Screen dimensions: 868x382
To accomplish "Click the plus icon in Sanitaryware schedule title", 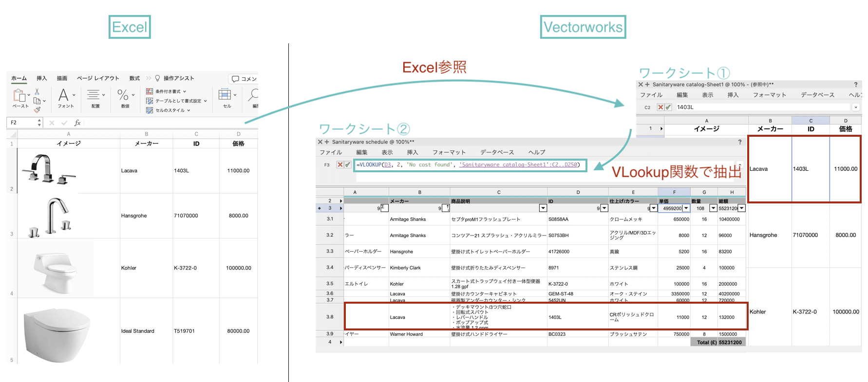I will tap(327, 142).
